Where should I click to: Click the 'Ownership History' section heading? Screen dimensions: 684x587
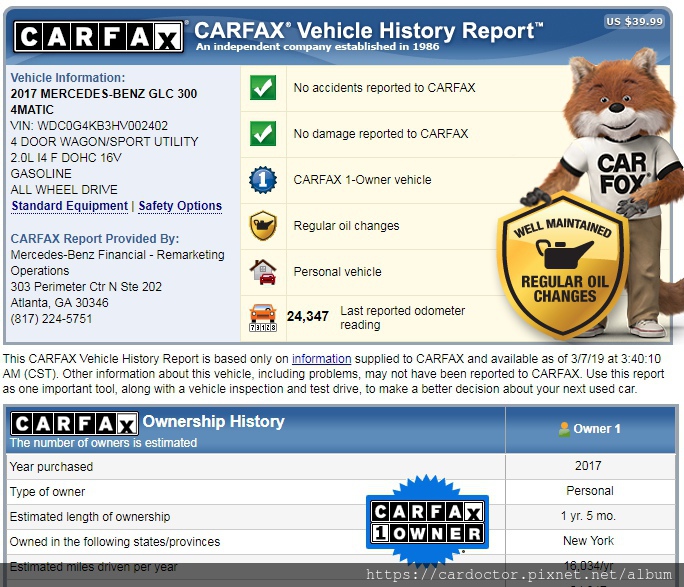[214, 421]
